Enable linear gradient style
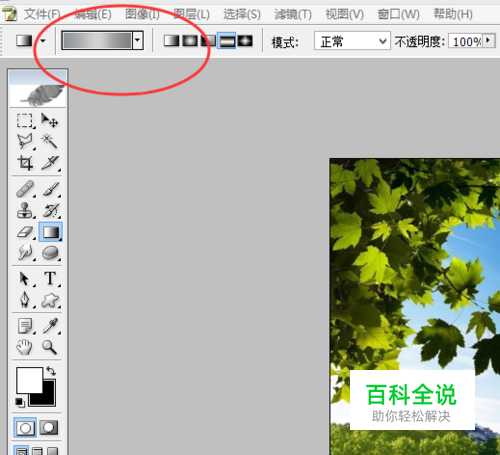 click(171, 41)
